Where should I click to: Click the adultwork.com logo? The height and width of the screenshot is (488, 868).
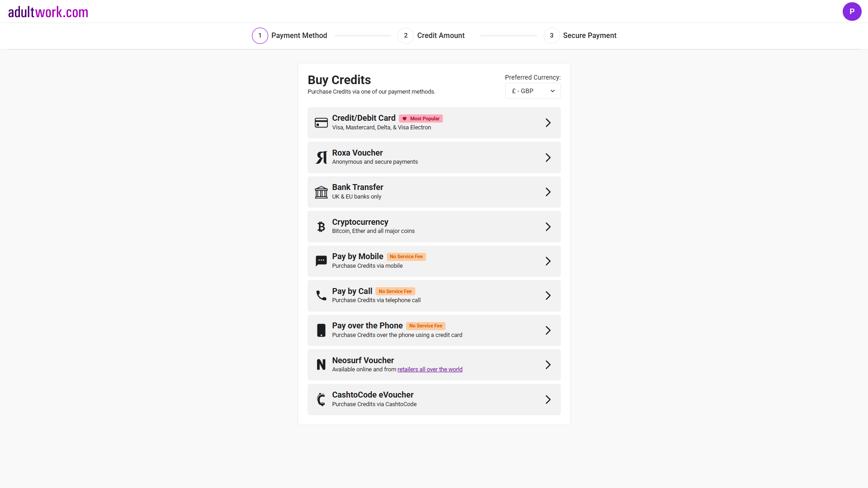(48, 12)
